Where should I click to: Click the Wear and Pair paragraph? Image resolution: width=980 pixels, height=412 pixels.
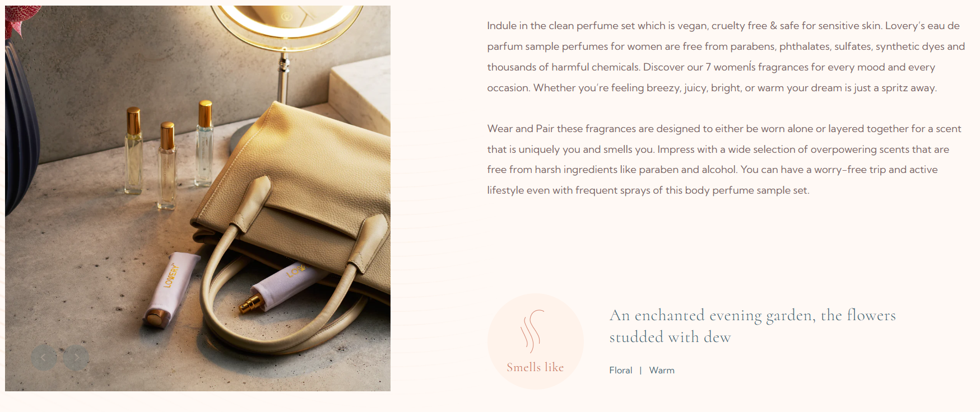[x=724, y=160]
